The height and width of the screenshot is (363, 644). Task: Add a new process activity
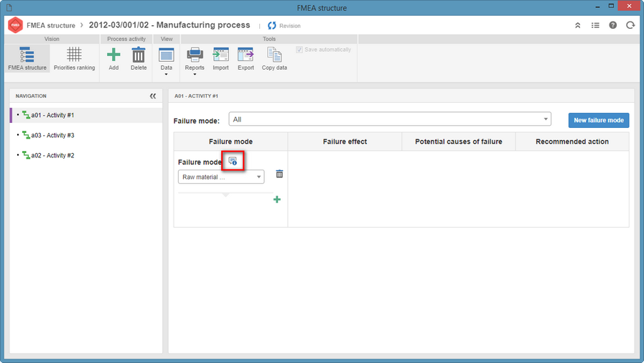tap(113, 58)
